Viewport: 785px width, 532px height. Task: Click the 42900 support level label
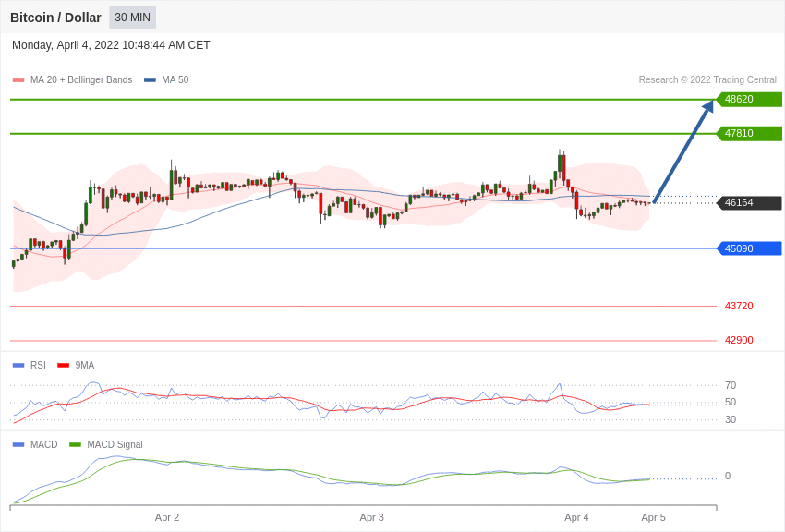739,340
